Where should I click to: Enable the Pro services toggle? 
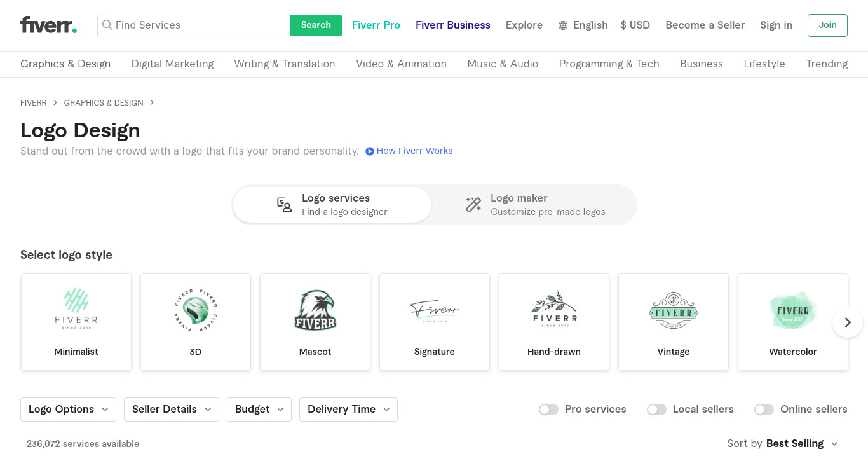[x=548, y=410]
